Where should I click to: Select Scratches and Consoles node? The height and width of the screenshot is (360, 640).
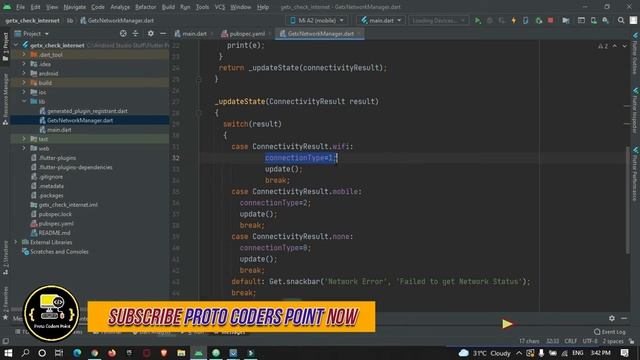[59, 251]
